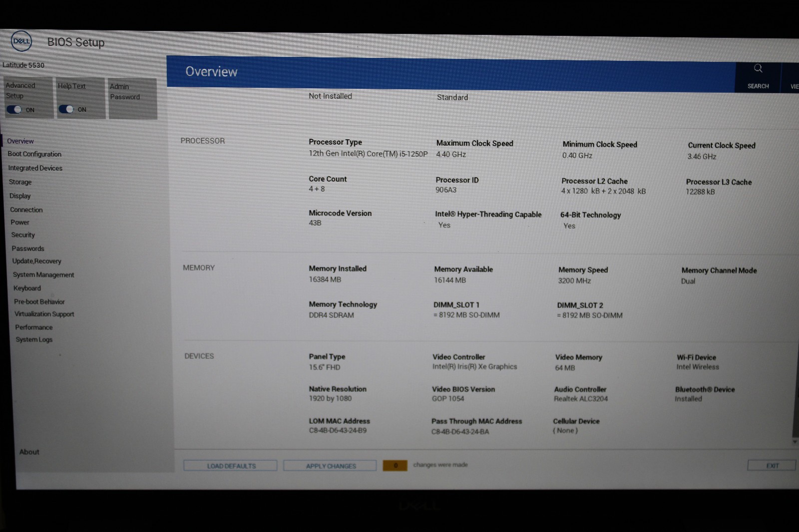The width and height of the screenshot is (799, 532).
Task: Click the PROCESSOR section heading
Action: click(202, 141)
